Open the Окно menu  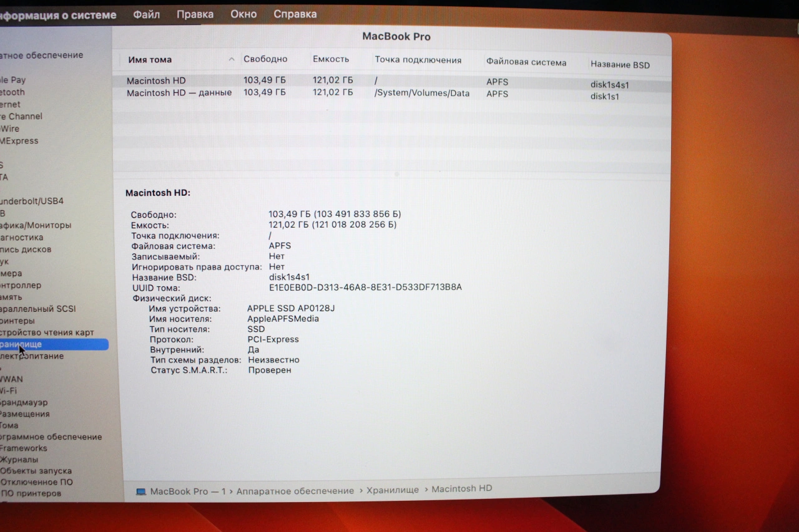point(243,14)
